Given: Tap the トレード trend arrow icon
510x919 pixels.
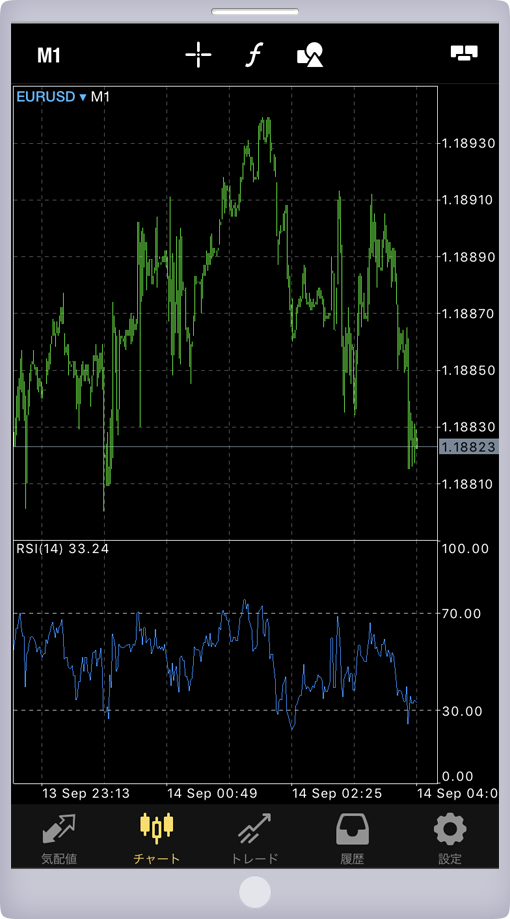Looking at the screenshot, I should point(254,829).
